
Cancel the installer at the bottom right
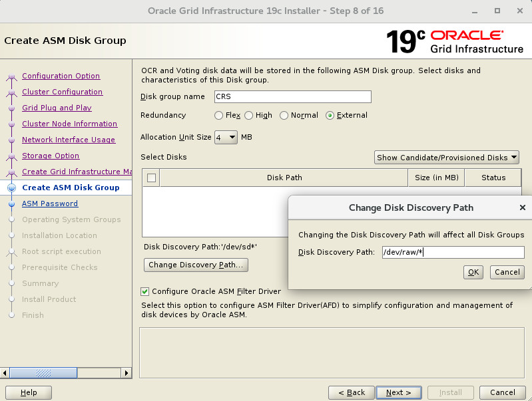tap(502, 392)
